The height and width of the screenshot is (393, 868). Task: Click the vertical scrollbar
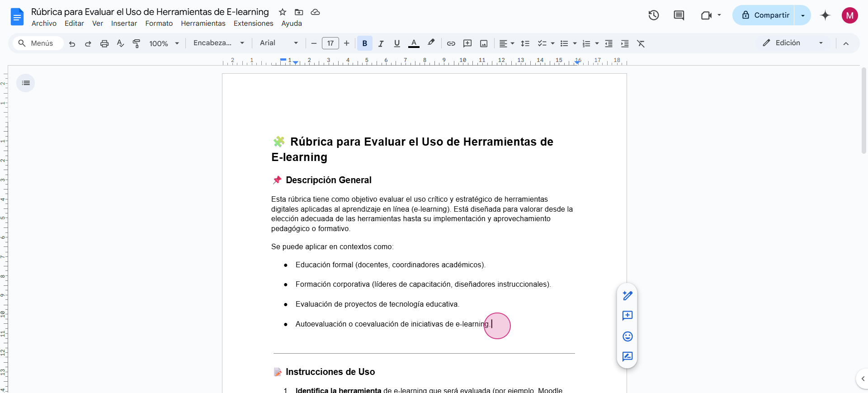(863, 111)
